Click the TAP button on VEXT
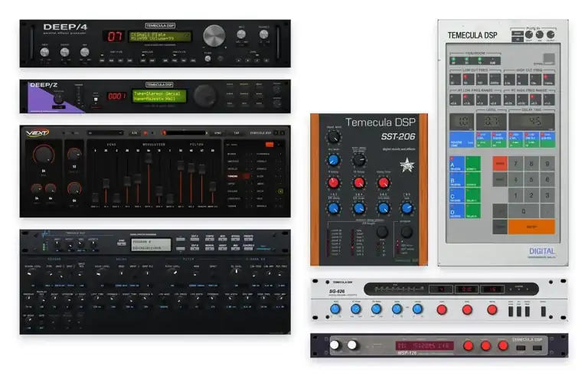This screenshot has height=379, width=588. coord(237,133)
